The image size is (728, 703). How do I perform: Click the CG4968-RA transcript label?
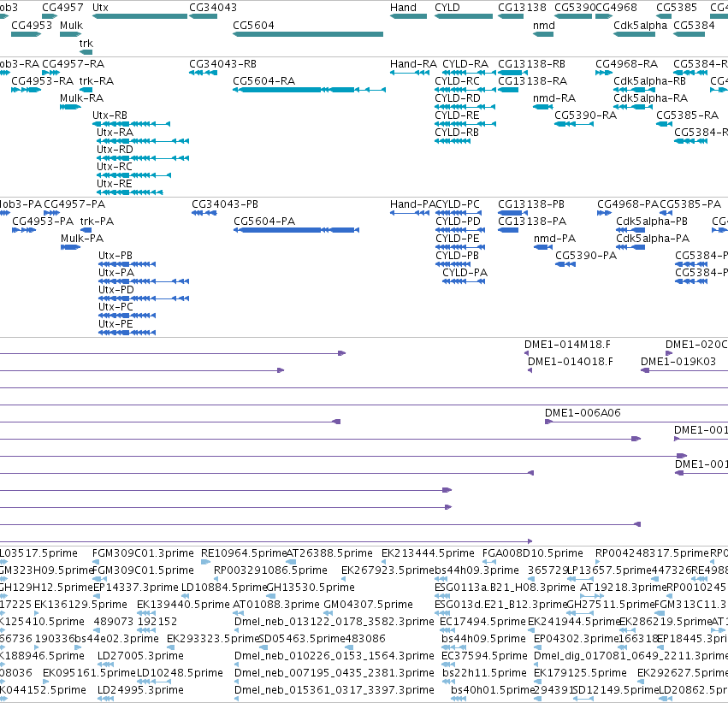[626, 63]
